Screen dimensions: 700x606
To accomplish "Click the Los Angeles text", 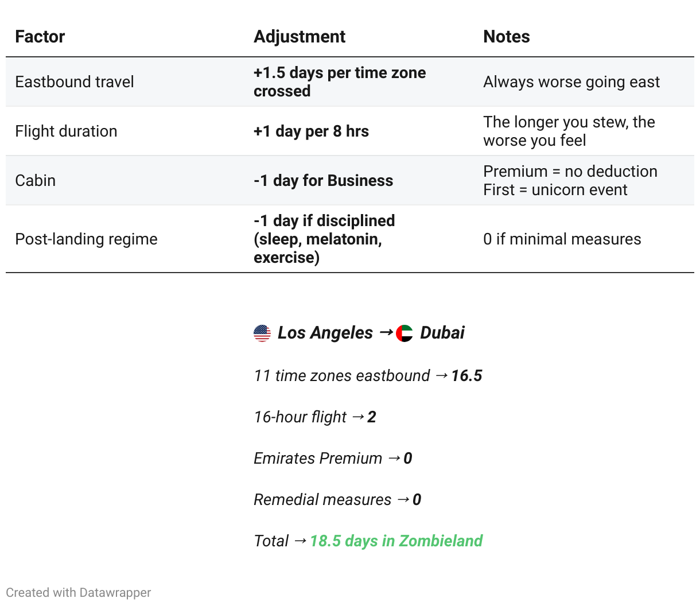I will tap(325, 333).
